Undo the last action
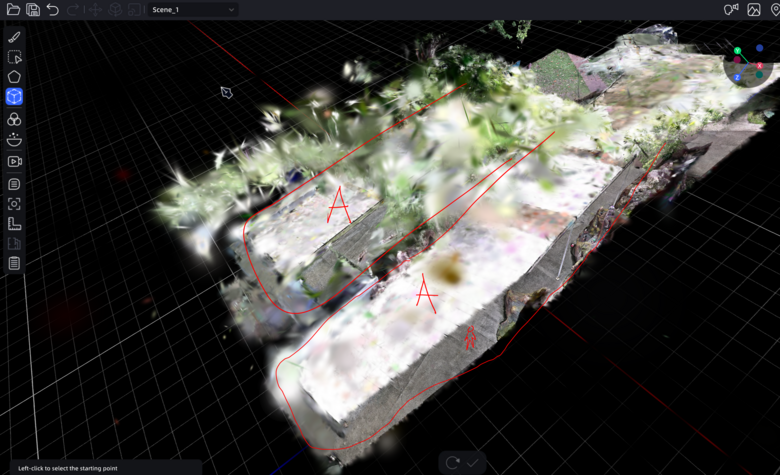 [x=53, y=9]
